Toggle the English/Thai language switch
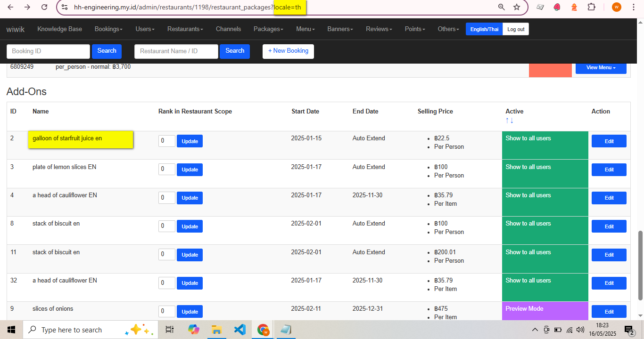The width and height of the screenshot is (644, 339). (484, 29)
